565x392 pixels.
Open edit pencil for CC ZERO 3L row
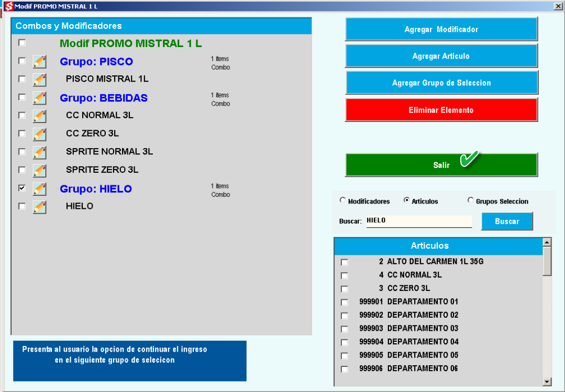[40, 134]
